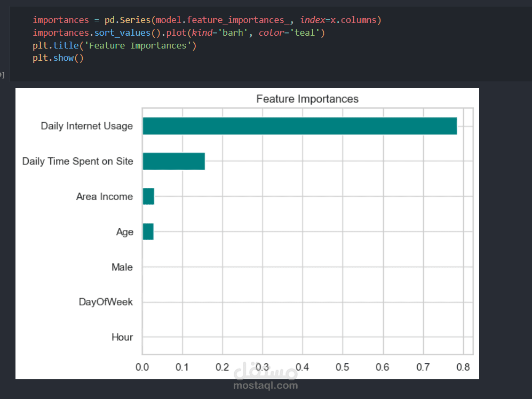The image size is (532, 399).
Task: Click the Feature Importances chart title
Action: click(307, 99)
